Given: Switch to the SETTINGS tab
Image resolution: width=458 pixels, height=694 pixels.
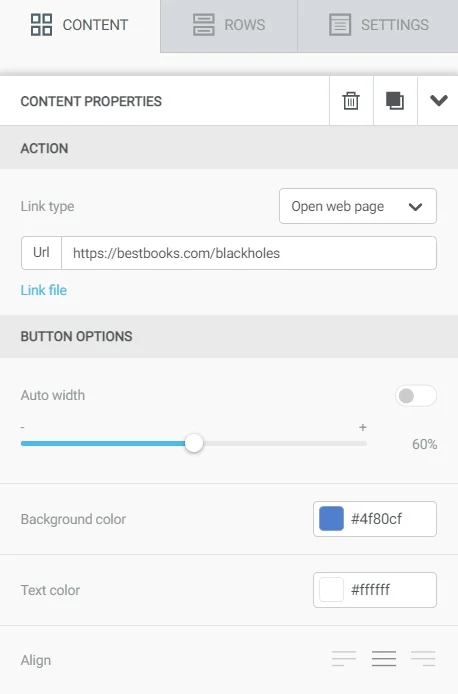Looking at the screenshot, I should [x=378, y=26].
